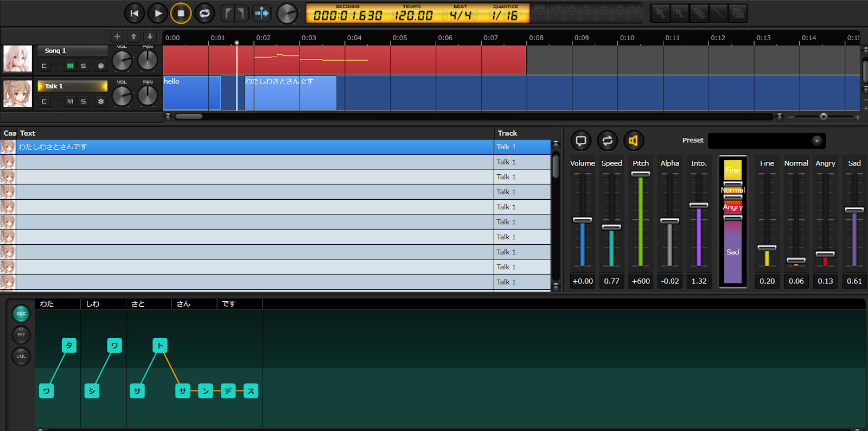
Task: Click the Quantize 1/16 value
Action: [x=505, y=16]
